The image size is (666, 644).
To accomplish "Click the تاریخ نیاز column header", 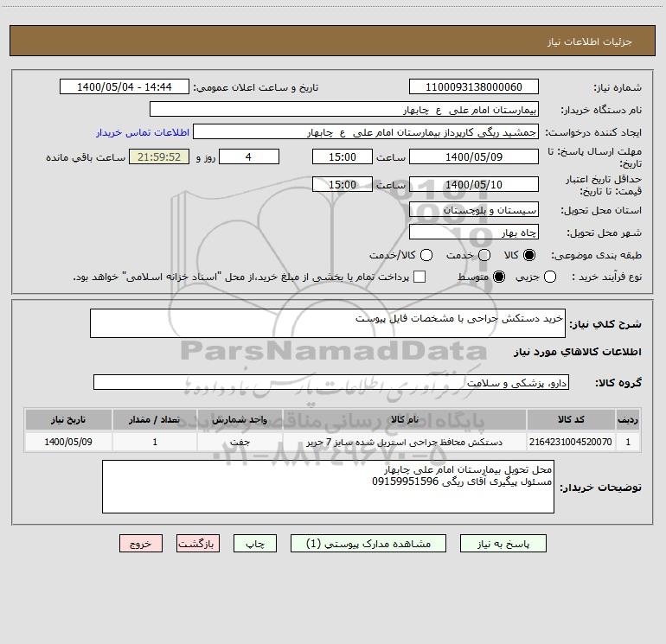I will [68, 419].
